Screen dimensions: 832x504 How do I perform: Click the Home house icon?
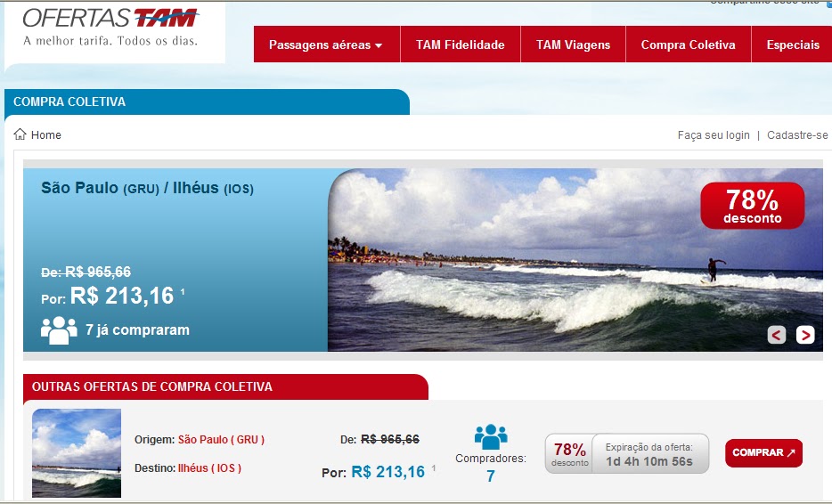(20, 134)
